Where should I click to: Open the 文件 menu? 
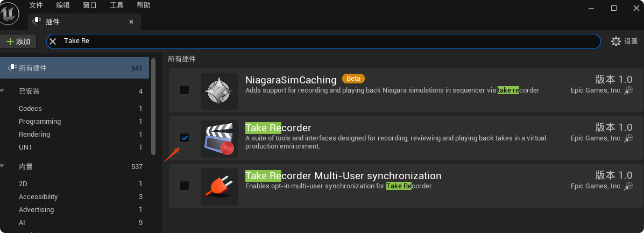click(x=36, y=5)
